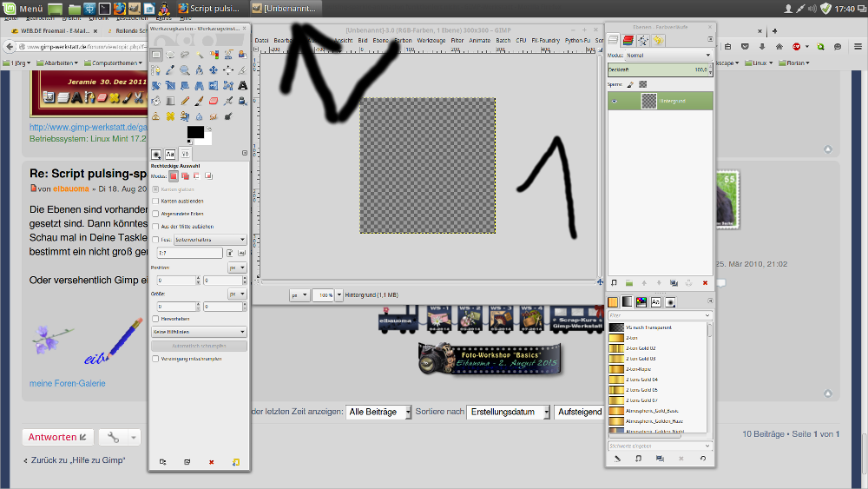This screenshot has width=868, height=489.
Task: Switch to the Channels tab in layers dock
Action: 628,40
